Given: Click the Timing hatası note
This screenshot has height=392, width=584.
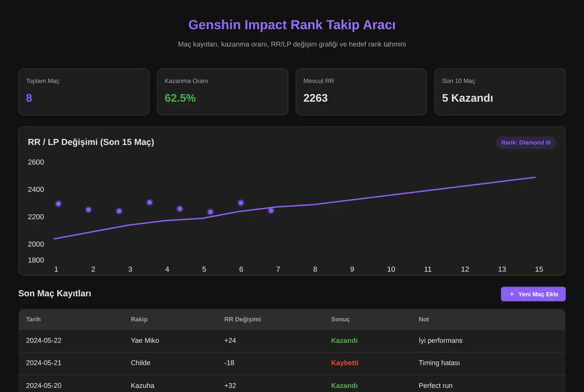Looking at the screenshot, I should coord(439,363).
